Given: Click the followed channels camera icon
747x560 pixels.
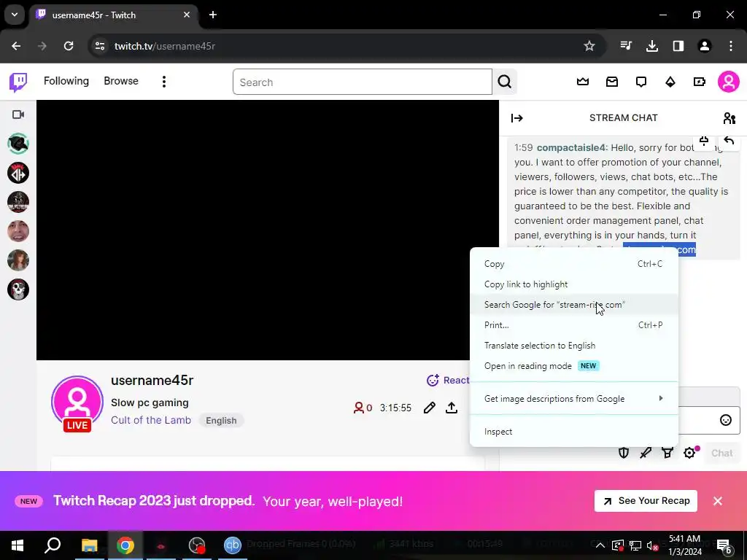Looking at the screenshot, I should pos(18,114).
